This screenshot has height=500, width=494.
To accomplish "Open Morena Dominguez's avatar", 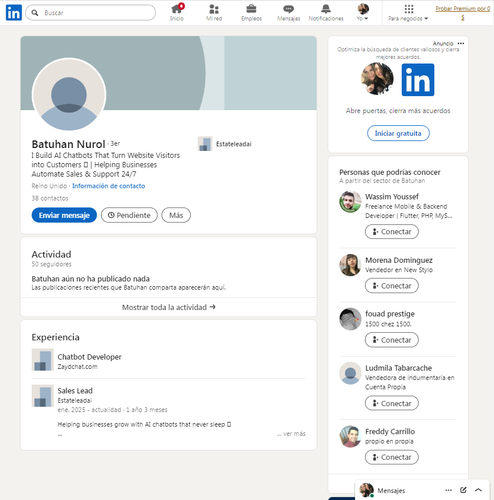I will pyautogui.click(x=350, y=265).
